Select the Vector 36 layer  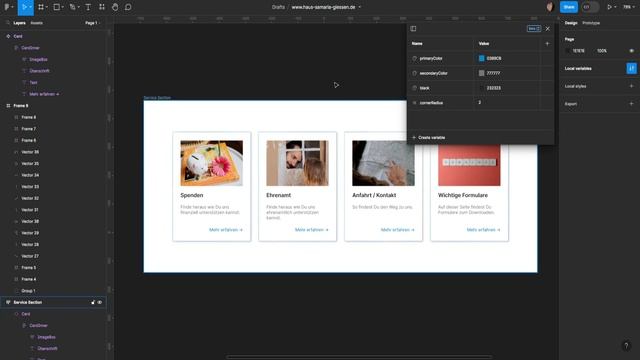coord(30,152)
